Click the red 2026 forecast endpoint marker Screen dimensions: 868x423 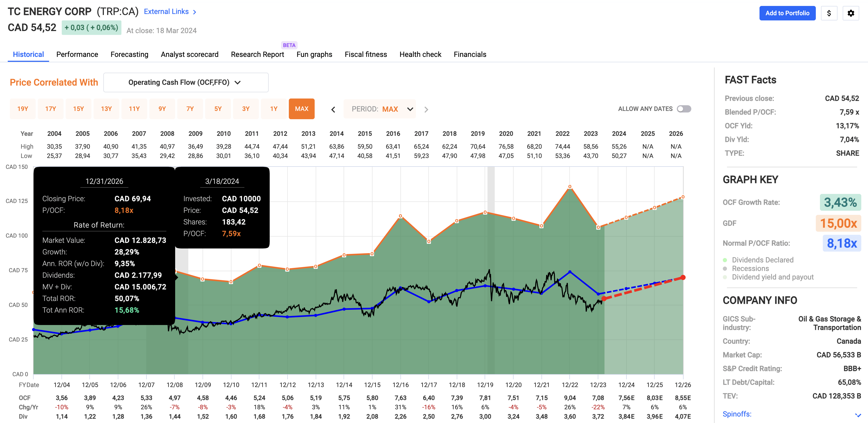click(683, 277)
